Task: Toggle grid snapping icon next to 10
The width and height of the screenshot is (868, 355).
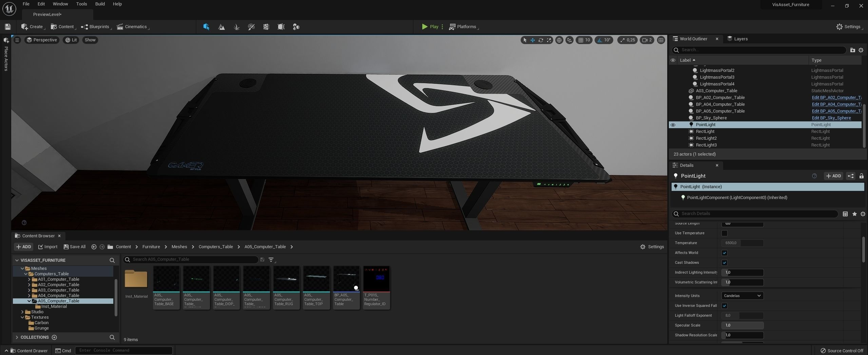Action: (x=581, y=40)
